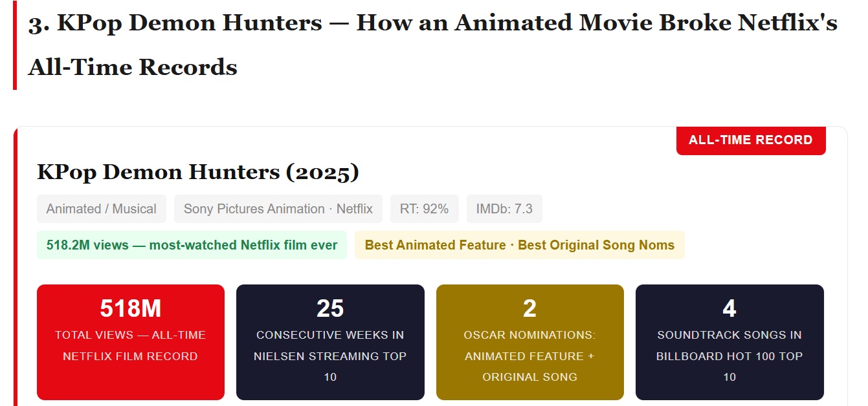Select the "Consecutive Weeks in Nielsen Streaming Top 10" label
The width and height of the screenshot is (868, 406).
[x=330, y=356]
